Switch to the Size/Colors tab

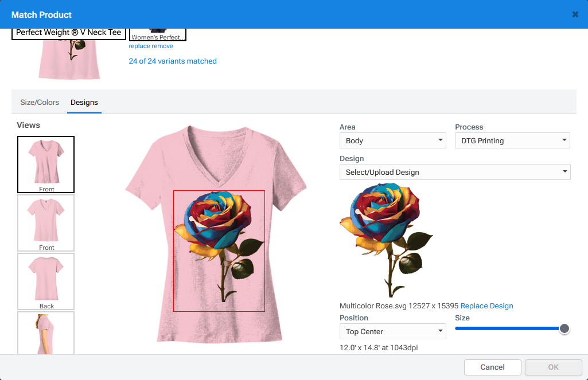click(x=40, y=103)
